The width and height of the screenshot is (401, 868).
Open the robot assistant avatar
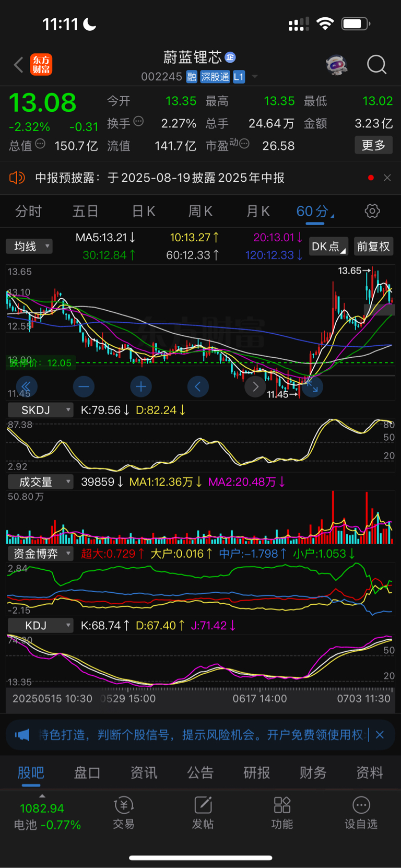click(337, 65)
